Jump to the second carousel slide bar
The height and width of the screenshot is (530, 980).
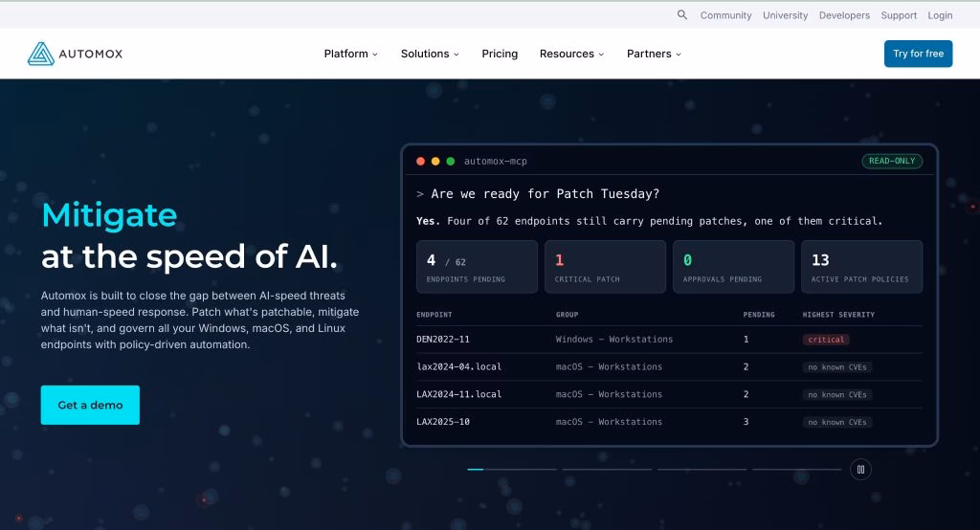pyautogui.click(x=607, y=470)
